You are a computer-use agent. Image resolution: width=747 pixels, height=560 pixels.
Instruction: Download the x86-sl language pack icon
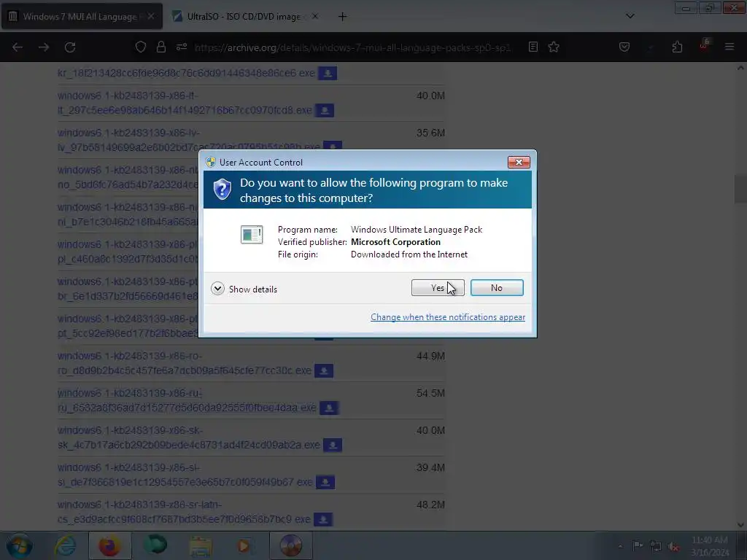tap(325, 483)
